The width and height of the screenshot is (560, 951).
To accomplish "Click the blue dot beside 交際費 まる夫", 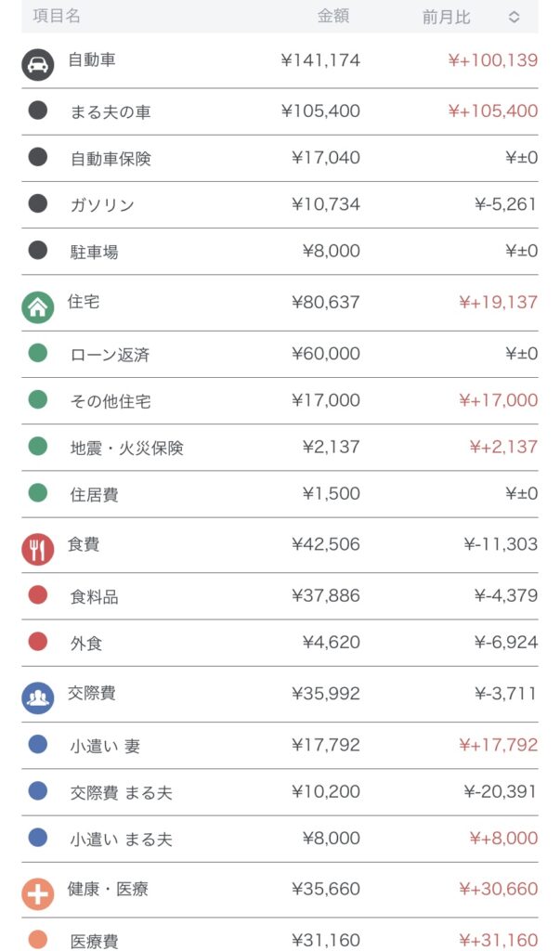I will pyautogui.click(x=38, y=791).
